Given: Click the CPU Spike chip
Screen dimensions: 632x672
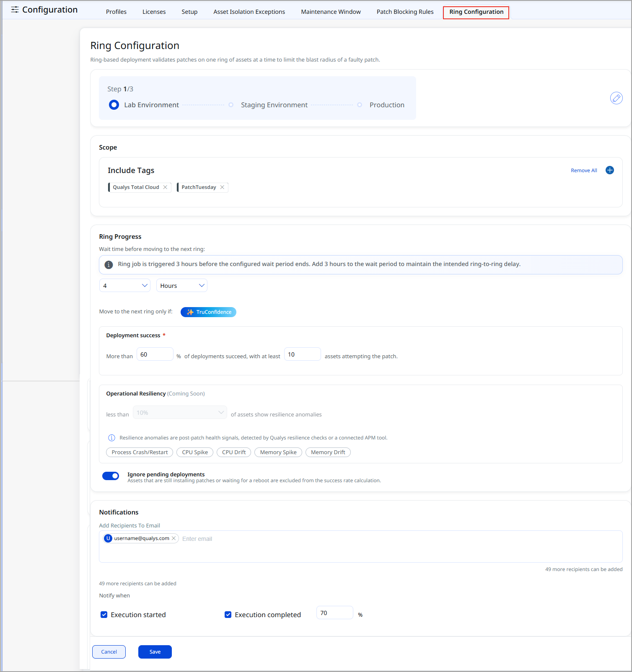Looking at the screenshot, I should tap(195, 452).
